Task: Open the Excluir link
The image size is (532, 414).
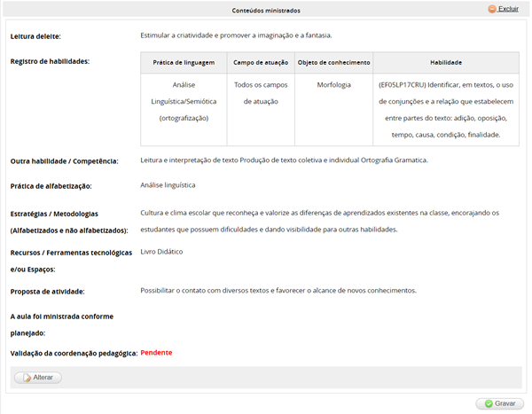Action: pos(508,9)
